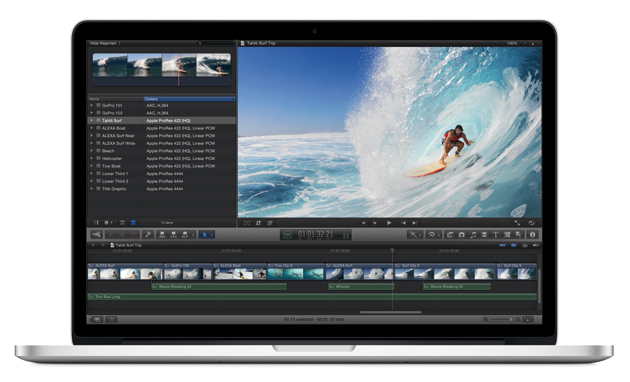The height and width of the screenshot is (382, 630).
Task: Enter fullscreen viewer playback
Action: coord(518,223)
